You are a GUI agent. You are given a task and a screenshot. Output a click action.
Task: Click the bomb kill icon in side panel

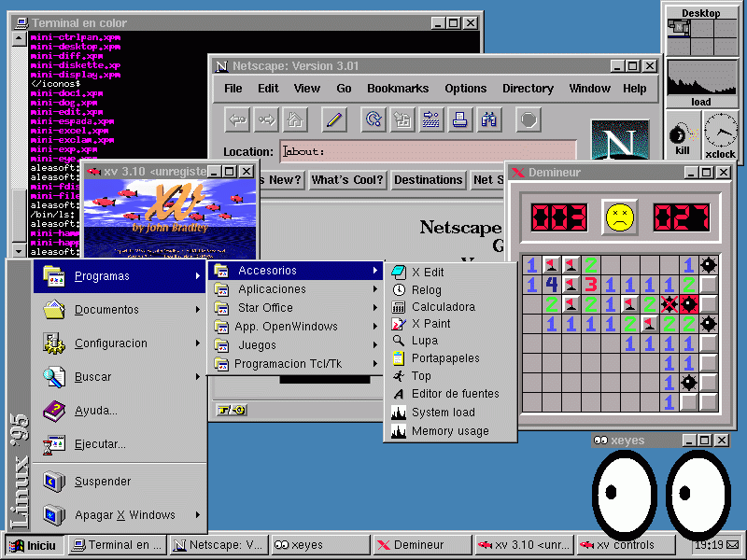(682, 133)
